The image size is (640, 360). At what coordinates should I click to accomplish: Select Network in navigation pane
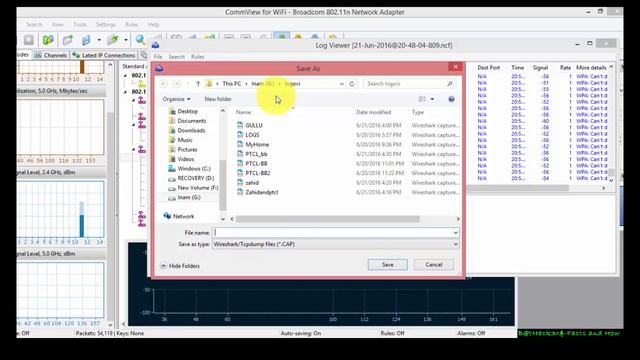coord(183,216)
